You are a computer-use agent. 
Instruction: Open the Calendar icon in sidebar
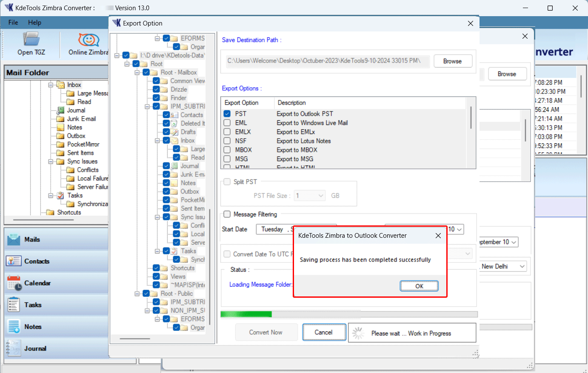pos(14,282)
